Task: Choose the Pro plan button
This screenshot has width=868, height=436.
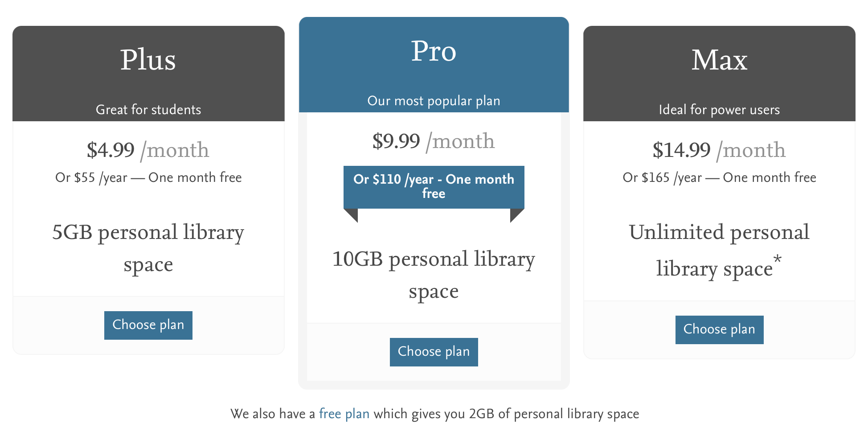Action: pyautogui.click(x=434, y=352)
